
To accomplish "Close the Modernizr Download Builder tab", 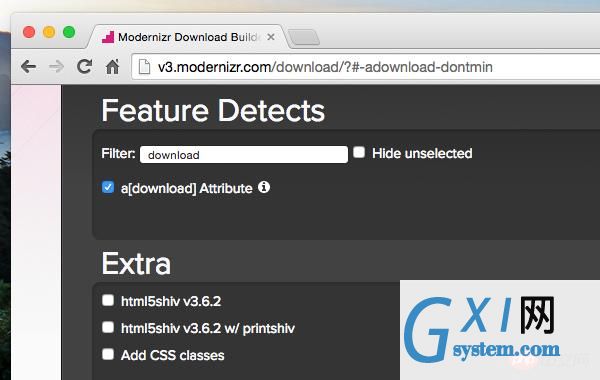I will pyautogui.click(x=271, y=37).
